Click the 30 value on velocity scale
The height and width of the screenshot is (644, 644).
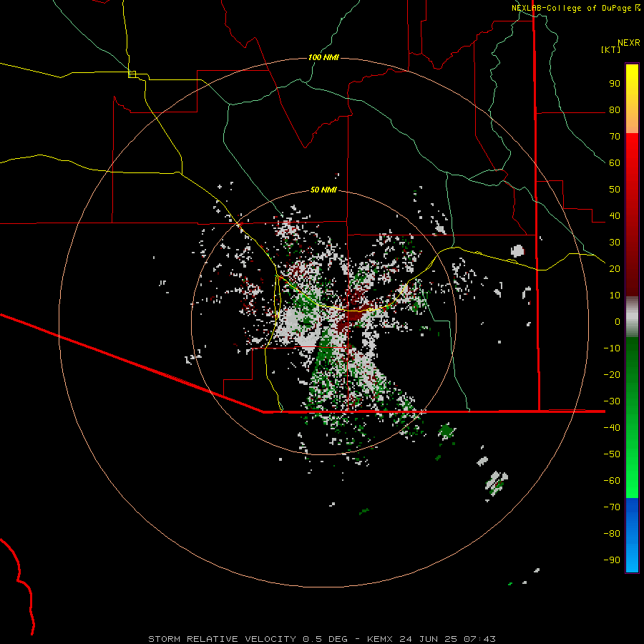tap(615, 243)
